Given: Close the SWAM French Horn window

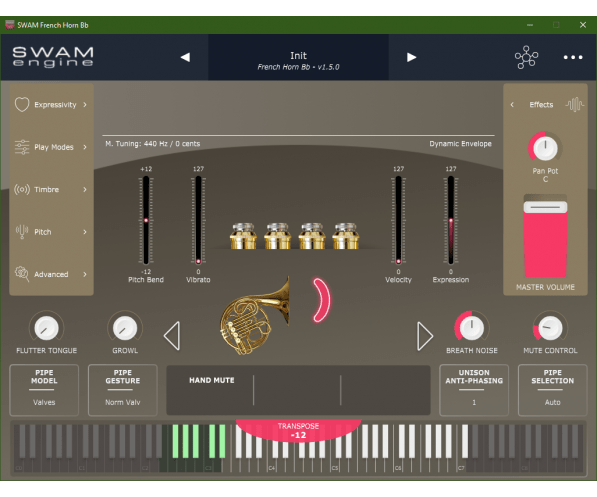Looking at the screenshot, I should click(x=583, y=25).
